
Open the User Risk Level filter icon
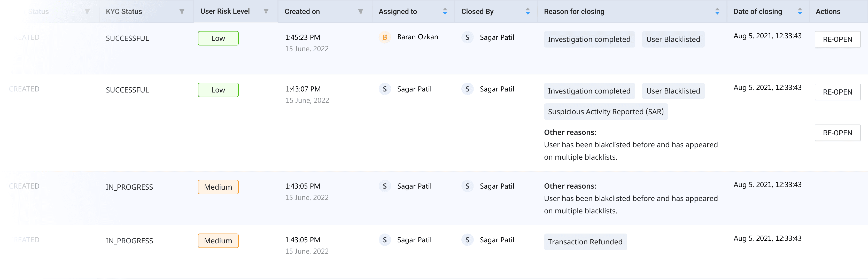tap(266, 11)
